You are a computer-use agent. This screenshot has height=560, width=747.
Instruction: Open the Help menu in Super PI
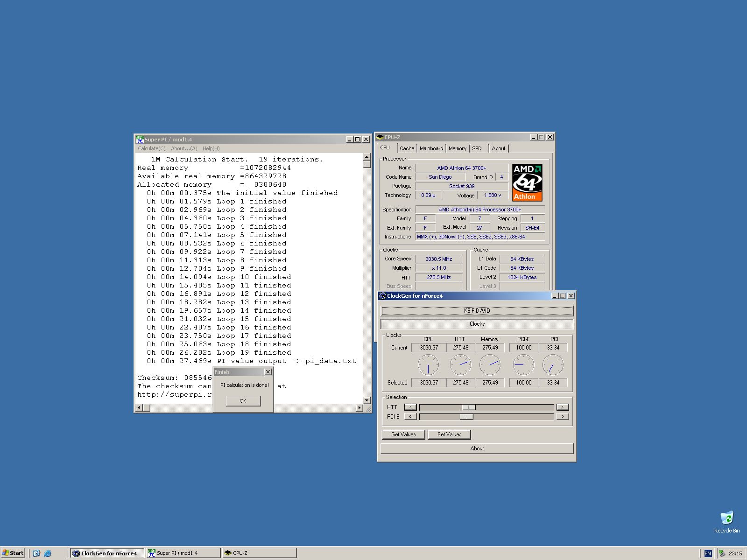pyautogui.click(x=211, y=148)
